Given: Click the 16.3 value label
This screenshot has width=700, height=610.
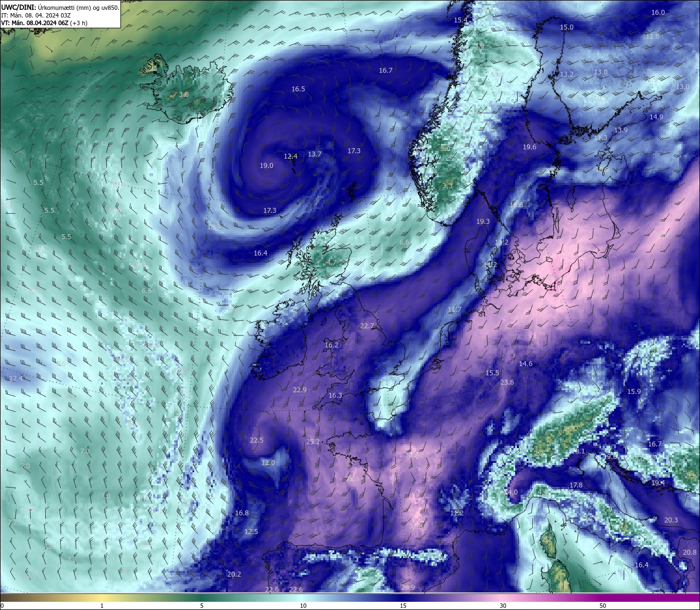Looking at the screenshot, I should (x=335, y=396).
